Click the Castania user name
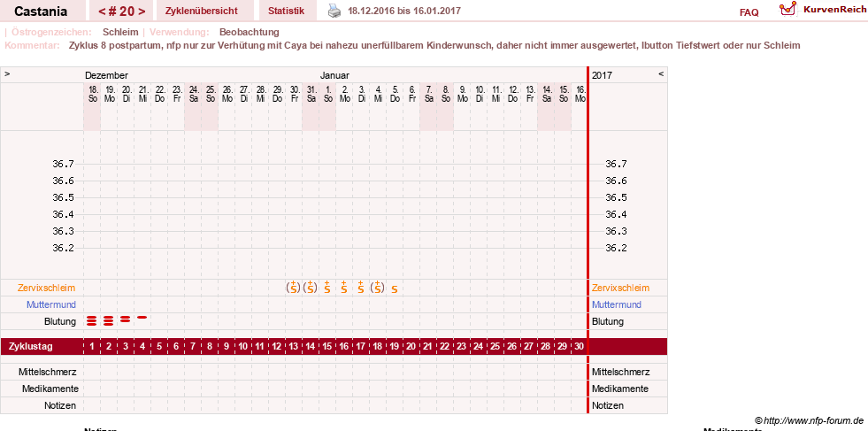The width and height of the screenshot is (868, 431). pos(41,12)
